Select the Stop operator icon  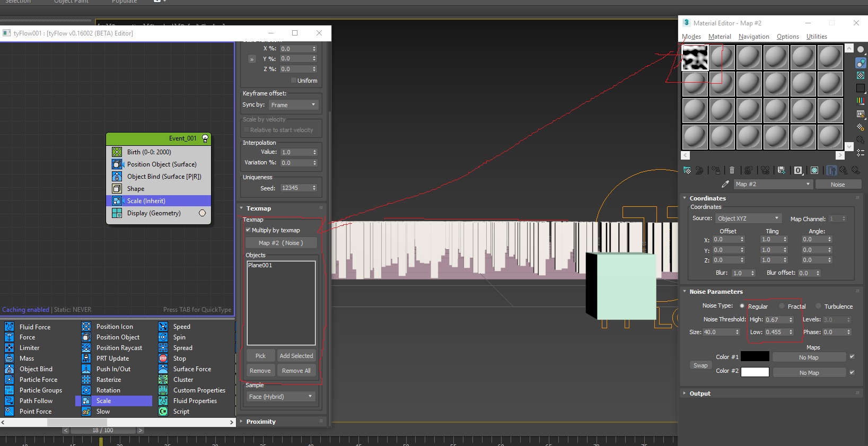163,358
